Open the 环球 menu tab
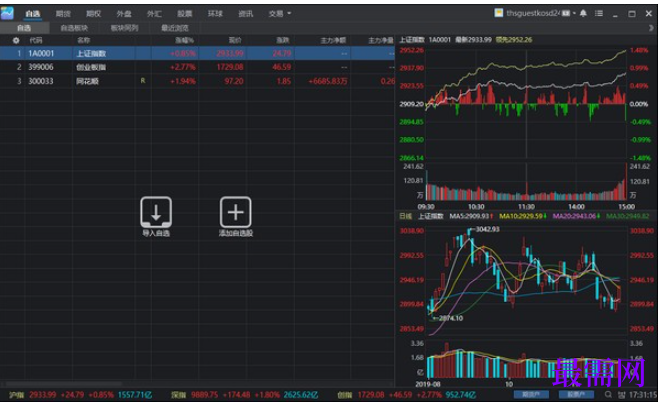This screenshot has height=404, width=664. pyautogui.click(x=215, y=14)
